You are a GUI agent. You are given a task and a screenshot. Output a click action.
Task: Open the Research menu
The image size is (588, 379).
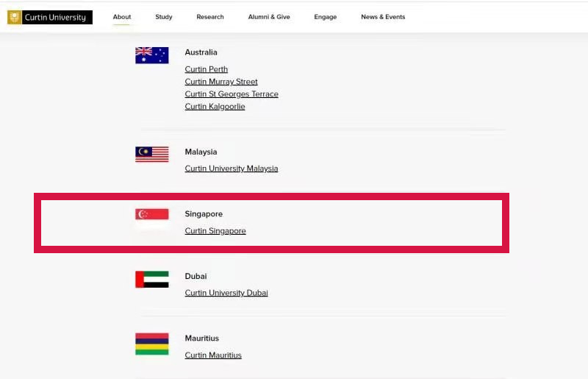(210, 17)
